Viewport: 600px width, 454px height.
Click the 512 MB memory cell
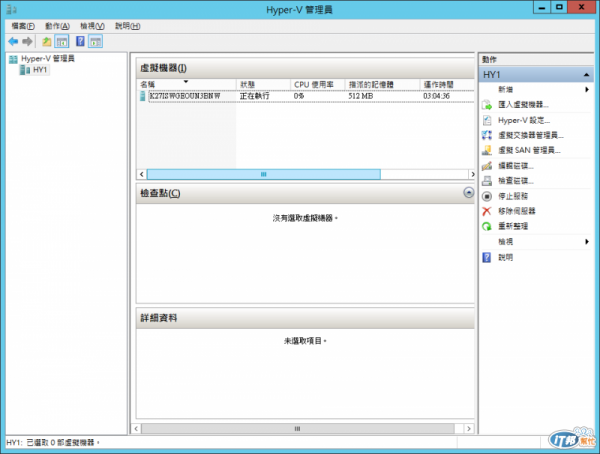point(360,96)
